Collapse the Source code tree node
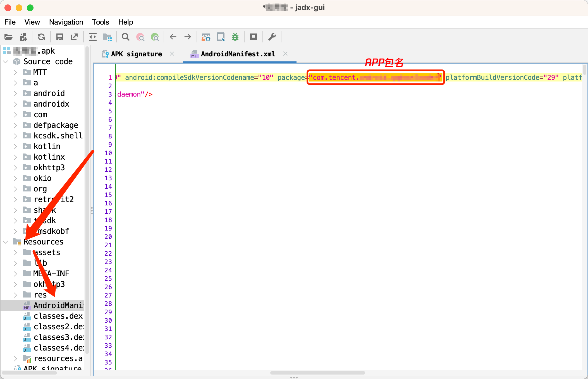The image size is (588, 379). coord(6,61)
